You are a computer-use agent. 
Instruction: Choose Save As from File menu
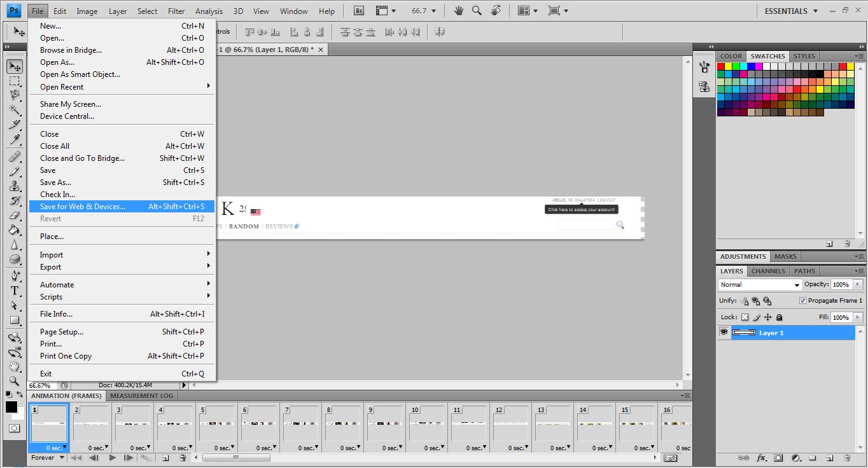(122, 182)
